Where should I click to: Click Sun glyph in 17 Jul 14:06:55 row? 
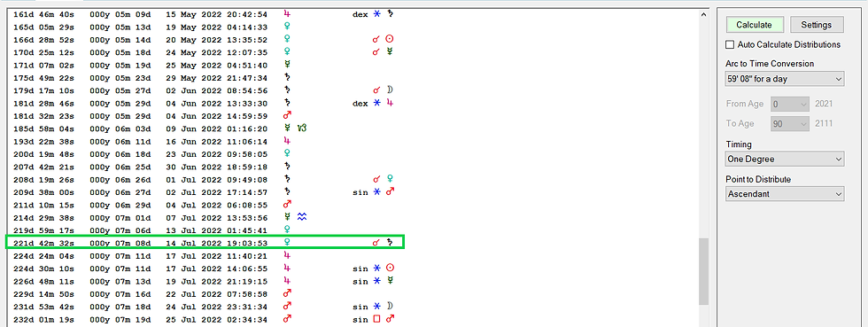click(x=390, y=269)
